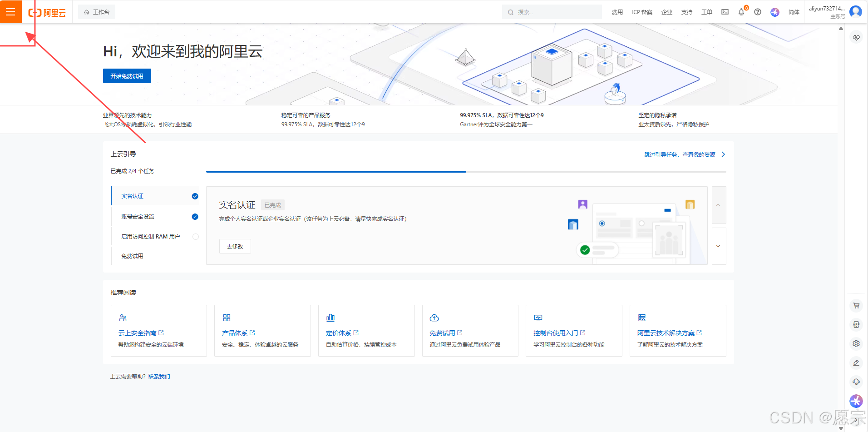Open the notifications bell

(x=741, y=12)
